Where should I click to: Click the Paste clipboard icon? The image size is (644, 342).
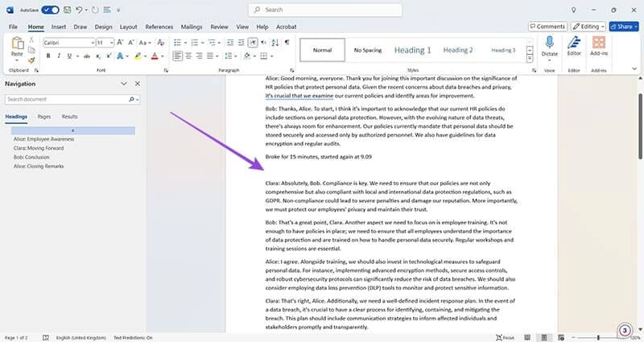click(17, 43)
